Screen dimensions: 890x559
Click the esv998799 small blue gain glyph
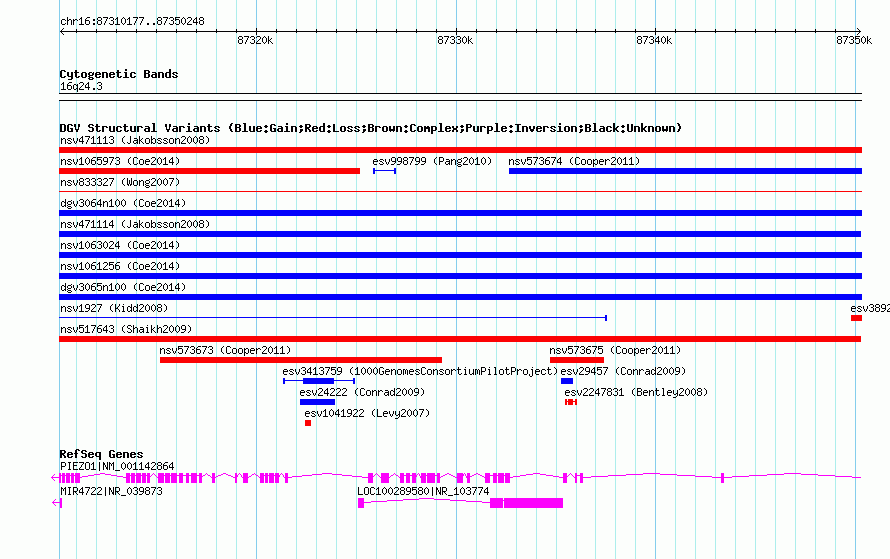[x=384, y=171]
